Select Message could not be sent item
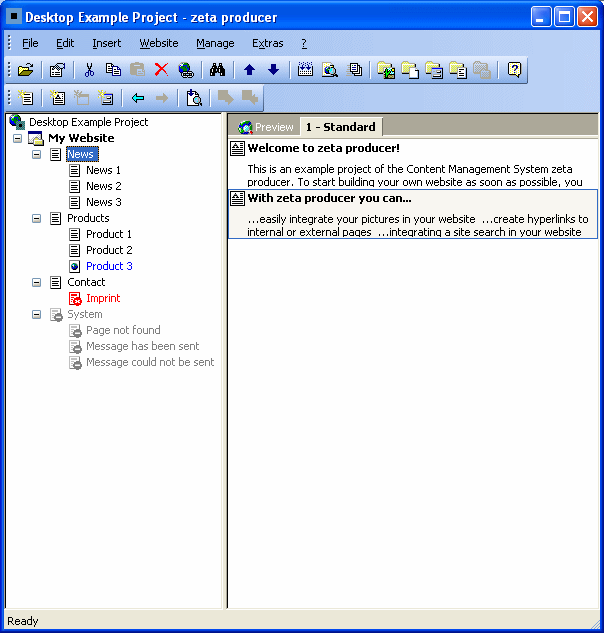604x633 pixels. coord(150,362)
